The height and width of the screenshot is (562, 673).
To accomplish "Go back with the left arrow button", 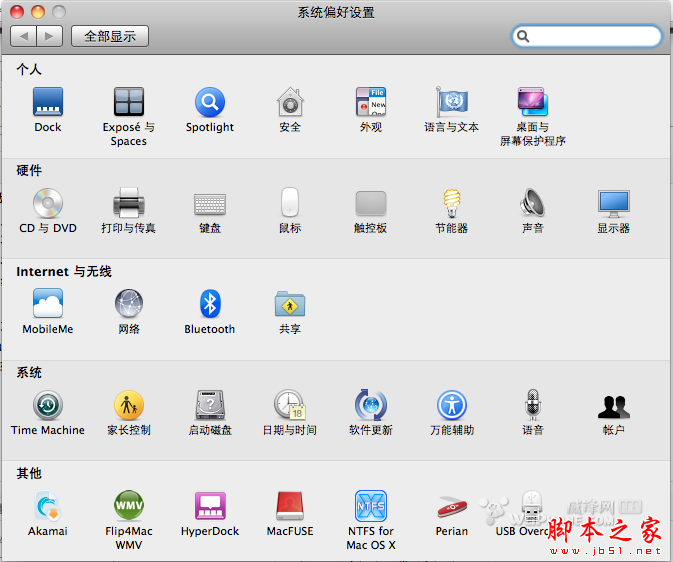I will (x=24, y=36).
